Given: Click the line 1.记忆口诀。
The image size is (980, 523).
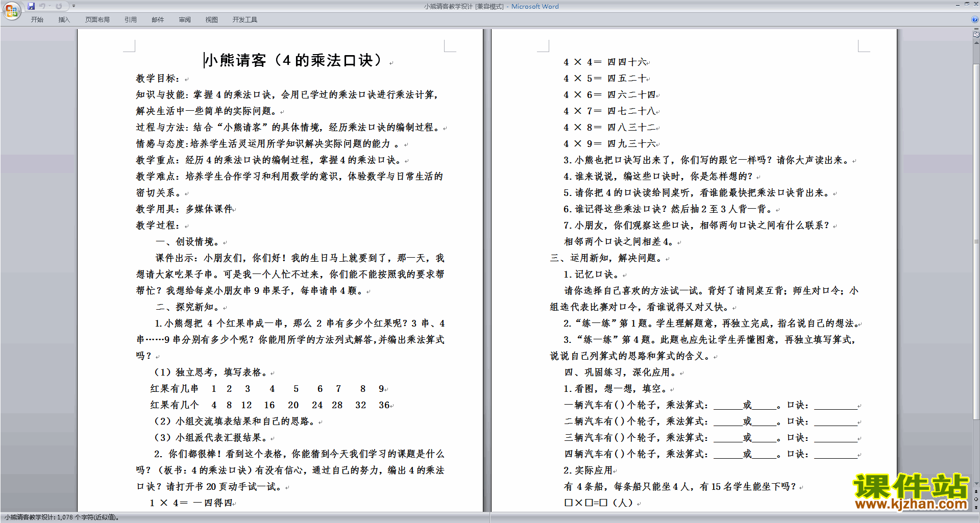Looking at the screenshot, I should (x=591, y=274).
